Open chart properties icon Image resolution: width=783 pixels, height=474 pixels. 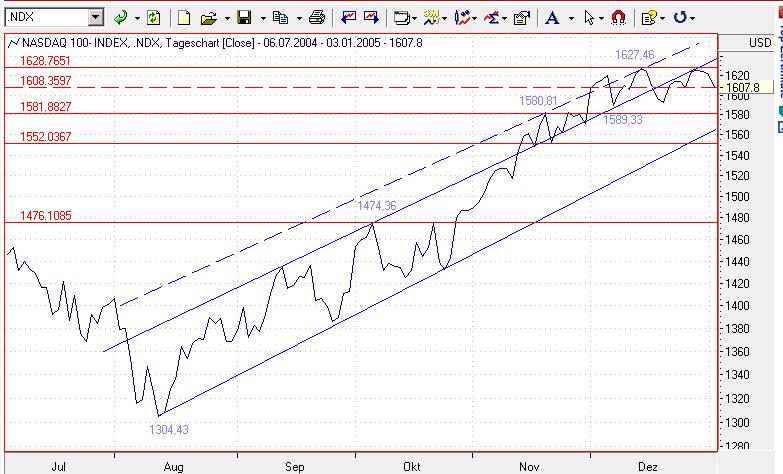click(521, 18)
